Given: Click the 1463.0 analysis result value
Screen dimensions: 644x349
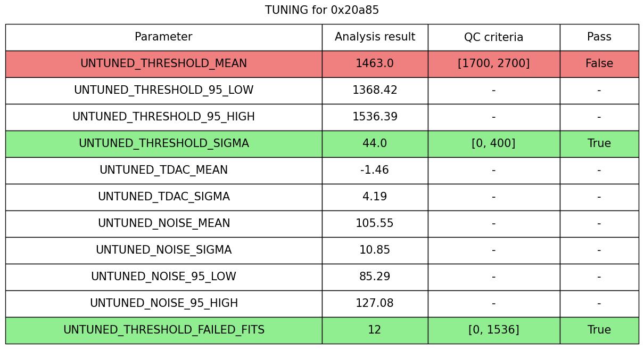Looking at the screenshot, I should tap(375, 64).
